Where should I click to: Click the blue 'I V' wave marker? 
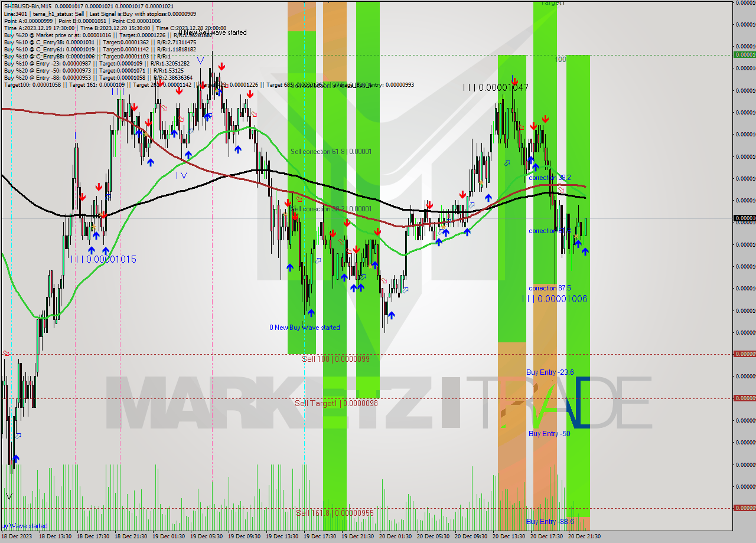coord(182,175)
